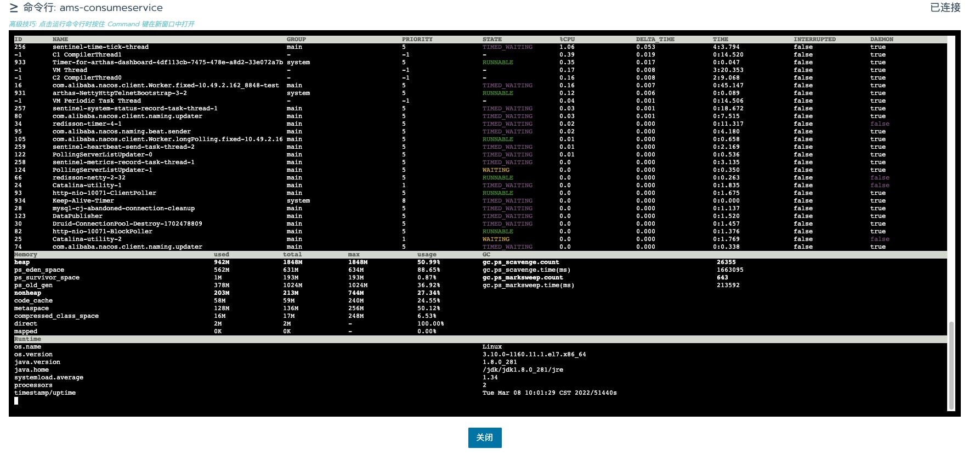Click the java.home path /jdk/jdk1.8.0_281/jre
This screenshot has width=980, height=454.
click(523, 370)
